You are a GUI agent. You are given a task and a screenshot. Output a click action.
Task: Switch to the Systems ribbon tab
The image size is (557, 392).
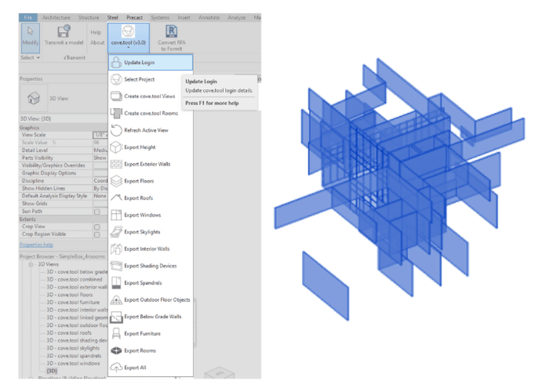click(160, 17)
